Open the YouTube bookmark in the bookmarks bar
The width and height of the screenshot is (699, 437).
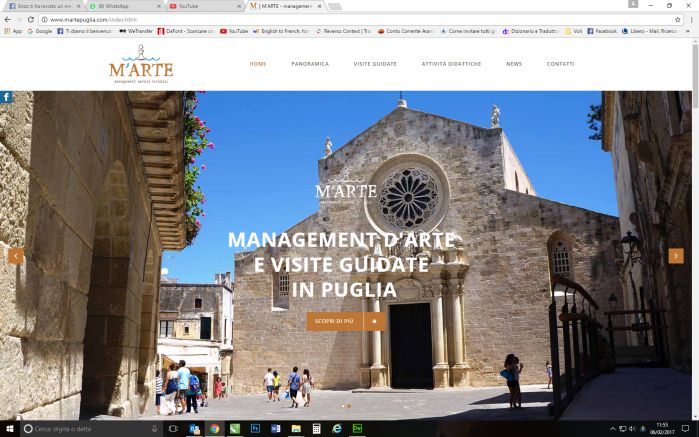[x=234, y=31]
